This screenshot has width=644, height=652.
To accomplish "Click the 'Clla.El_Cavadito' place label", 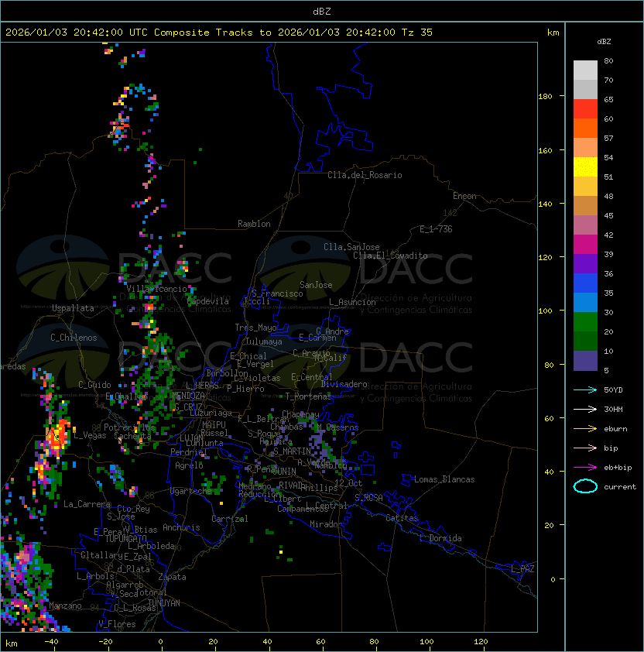I will 390,256.
